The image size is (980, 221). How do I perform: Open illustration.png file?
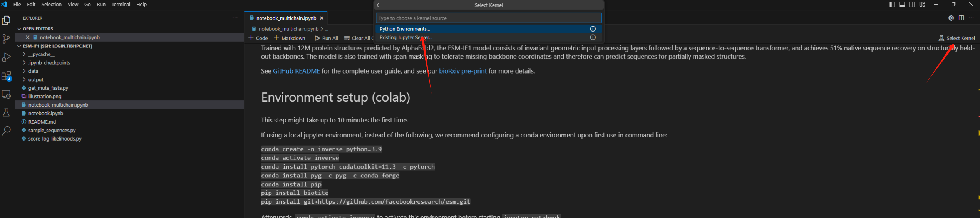coord(45,97)
